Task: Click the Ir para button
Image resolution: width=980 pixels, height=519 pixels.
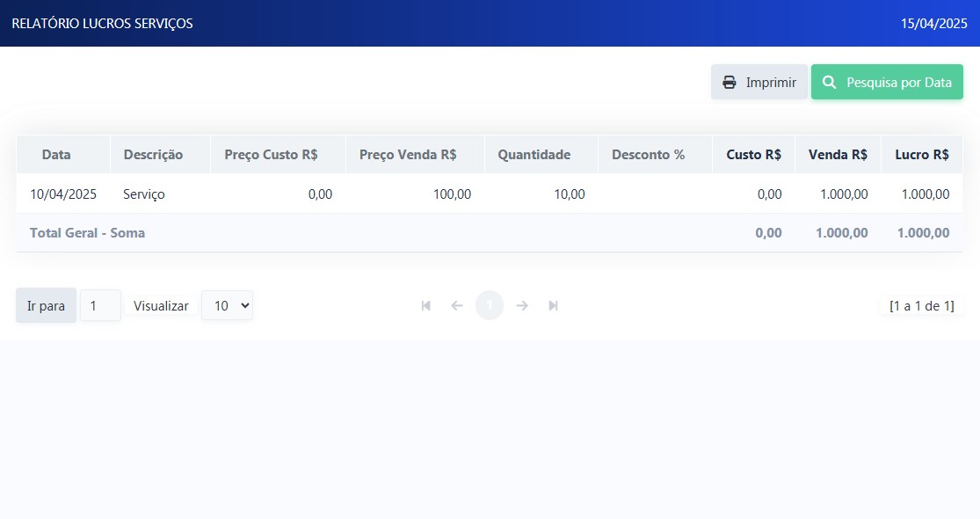Action: point(46,306)
